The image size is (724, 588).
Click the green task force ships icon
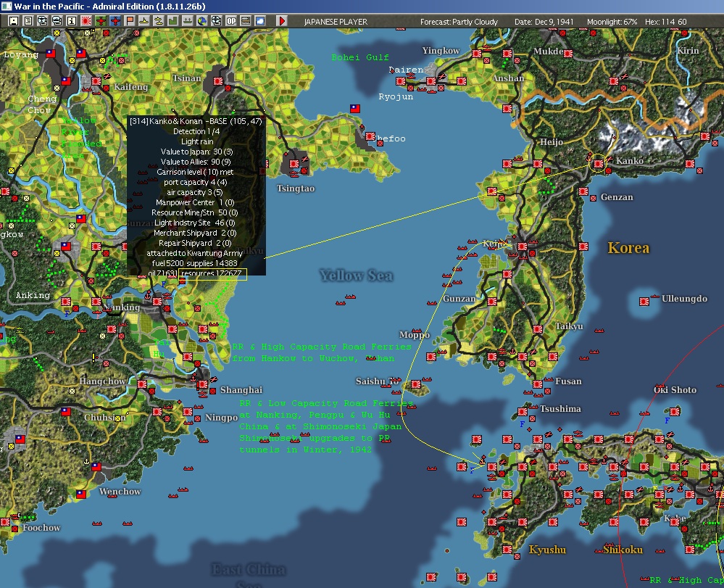(188, 21)
